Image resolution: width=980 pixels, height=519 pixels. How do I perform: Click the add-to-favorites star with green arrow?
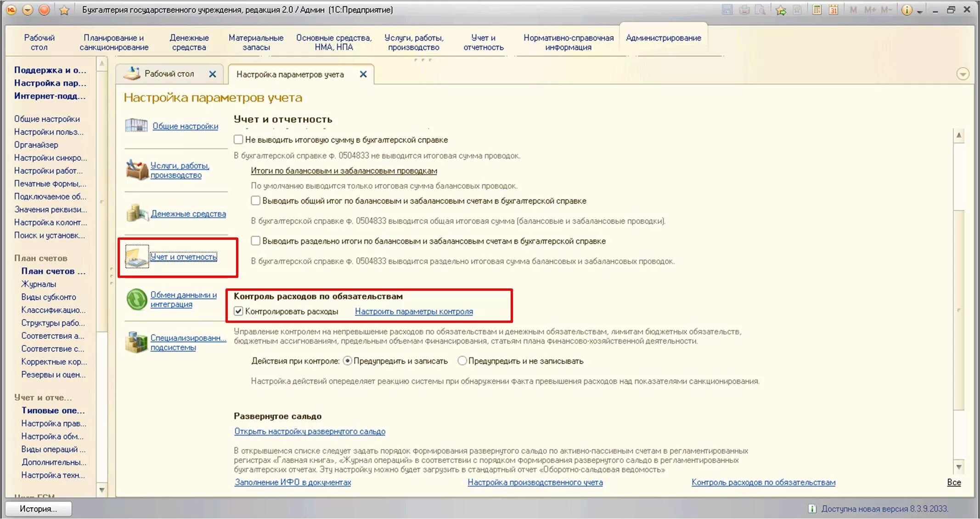point(781,10)
